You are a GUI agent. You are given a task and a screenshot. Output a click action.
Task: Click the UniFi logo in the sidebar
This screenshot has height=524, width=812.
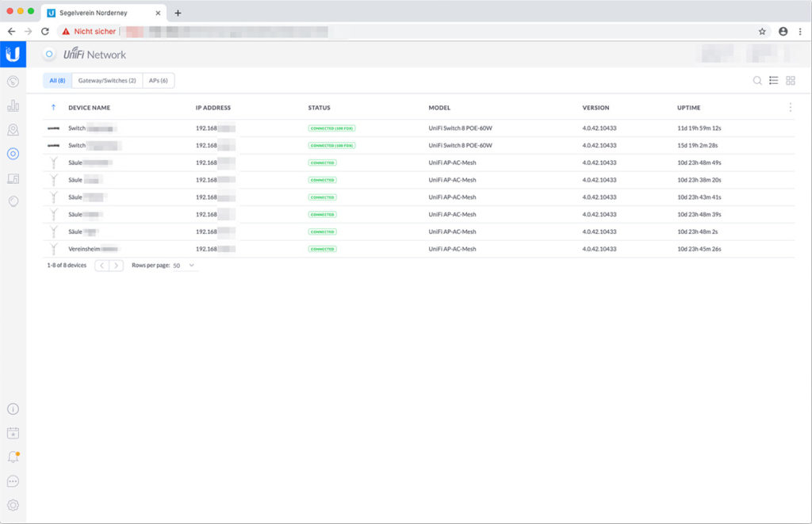coord(13,54)
